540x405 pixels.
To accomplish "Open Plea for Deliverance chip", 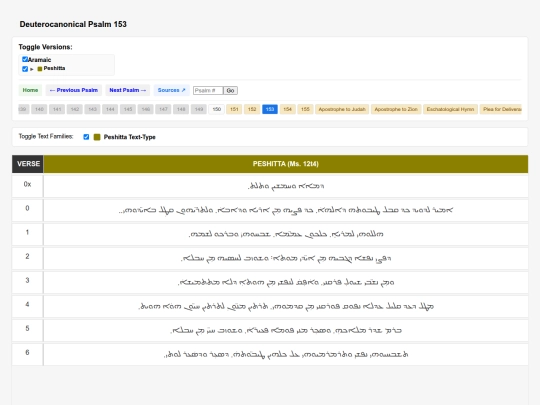I will 501,109.
